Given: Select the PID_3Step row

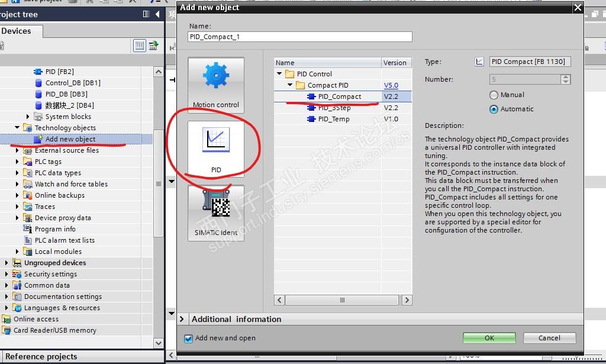Looking at the screenshot, I should (343, 108).
